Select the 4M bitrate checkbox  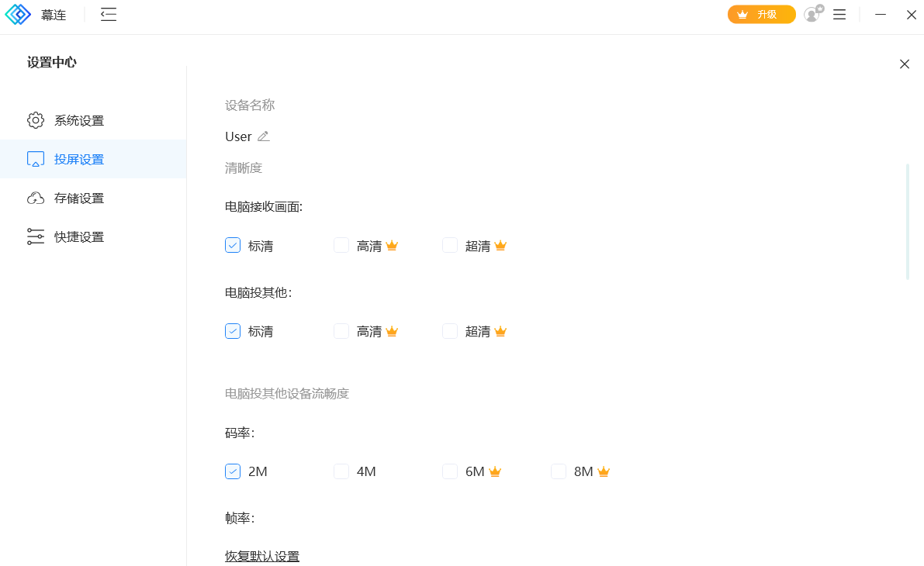[x=341, y=471]
